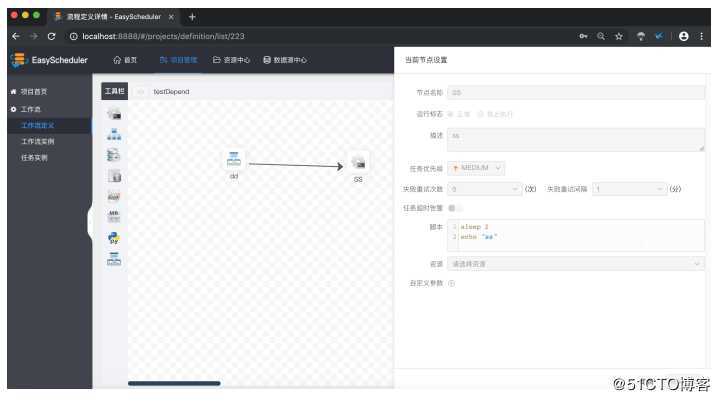Open the saved passwords key icon
720x401 pixels.
583,36
